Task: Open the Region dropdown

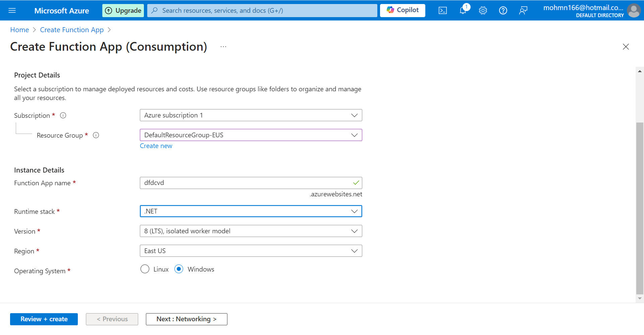Action: click(251, 251)
